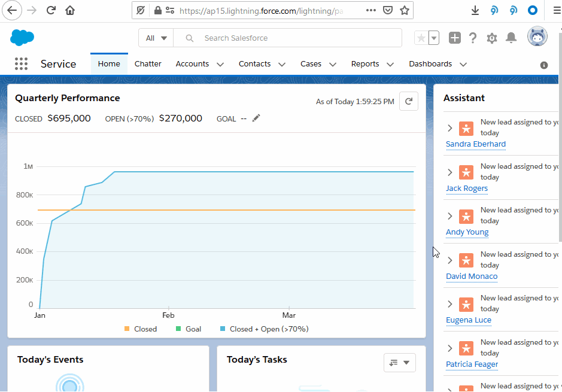Open the Contacts tab
562x392 pixels.
point(254,64)
